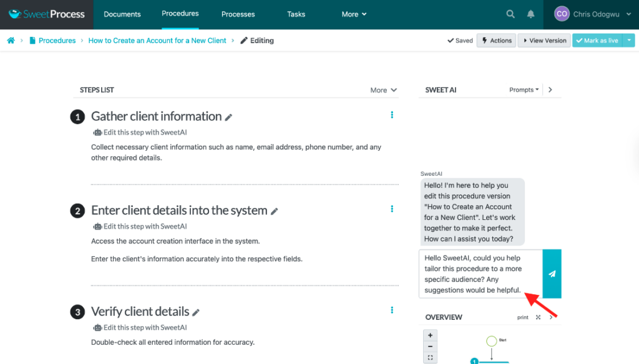Collapse the Overview panel arrow
The height and width of the screenshot is (364, 639).
pyautogui.click(x=551, y=317)
